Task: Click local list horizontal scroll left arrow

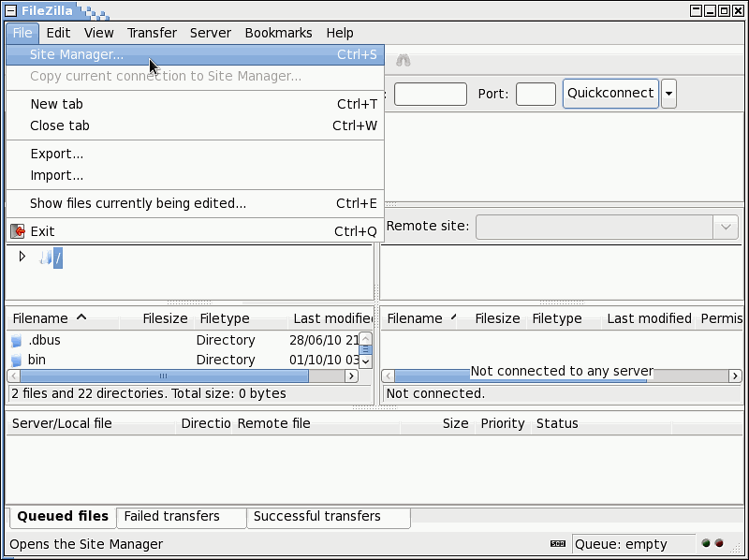Action: 14,376
